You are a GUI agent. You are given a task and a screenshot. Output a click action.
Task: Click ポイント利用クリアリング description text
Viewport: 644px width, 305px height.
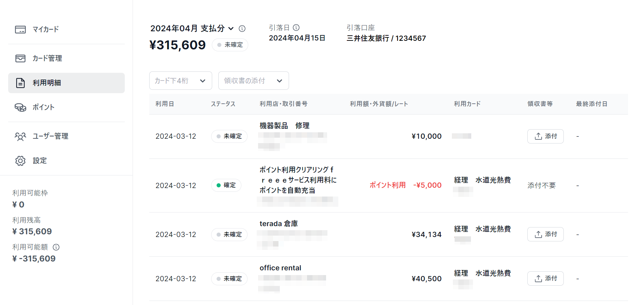point(298,180)
